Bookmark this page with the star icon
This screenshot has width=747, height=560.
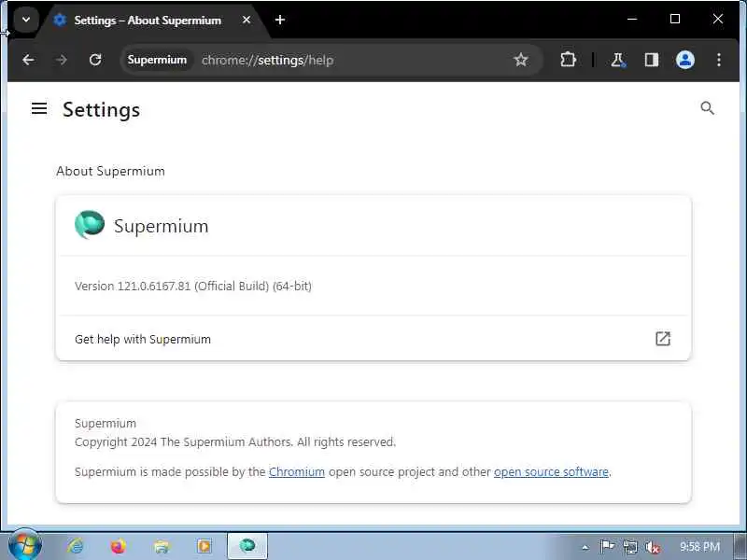pyautogui.click(x=521, y=60)
